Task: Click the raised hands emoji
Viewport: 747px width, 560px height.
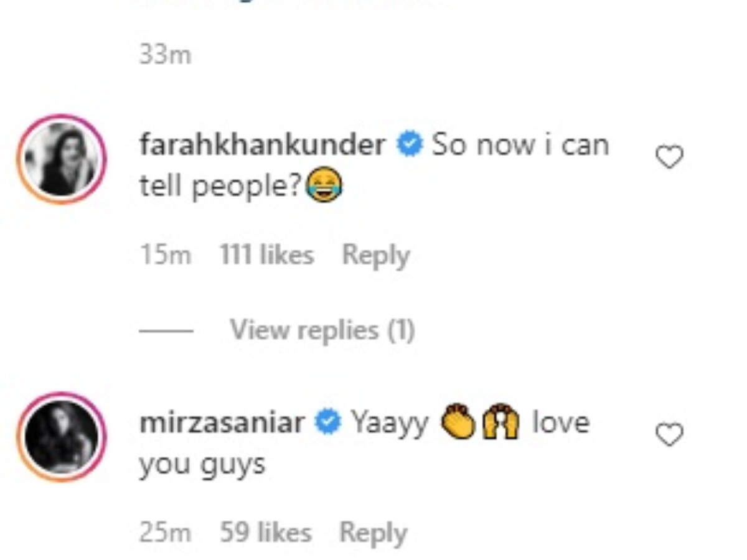Action: coord(502,423)
